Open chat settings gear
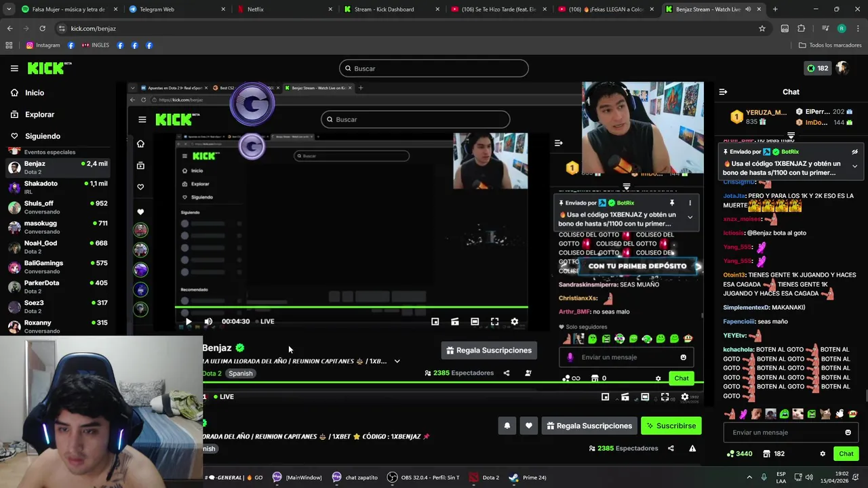 tap(823, 454)
